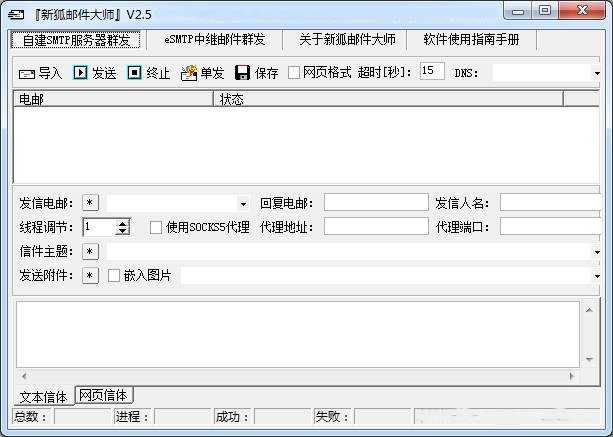The image size is (613, 437).
Task: Click the asterisk button beside 发送附件
Action: [x=90, y=276]
